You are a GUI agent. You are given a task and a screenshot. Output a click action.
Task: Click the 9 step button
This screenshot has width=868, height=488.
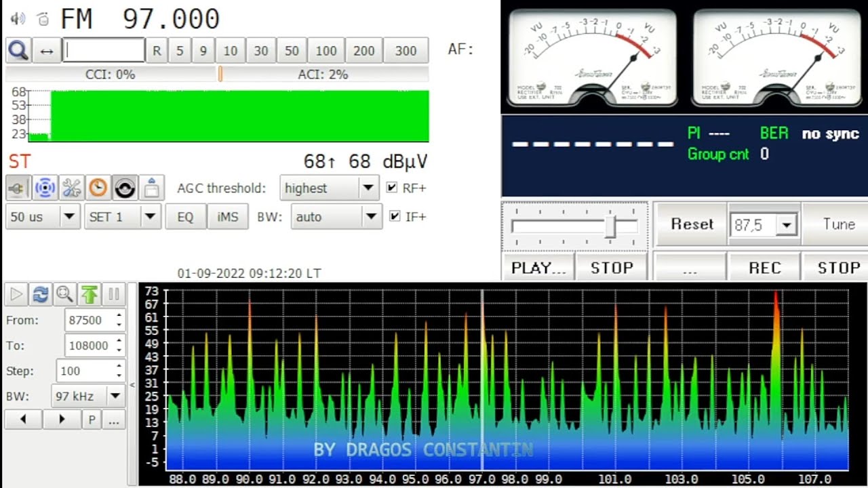pyautogui.click(x=203, y=51)
